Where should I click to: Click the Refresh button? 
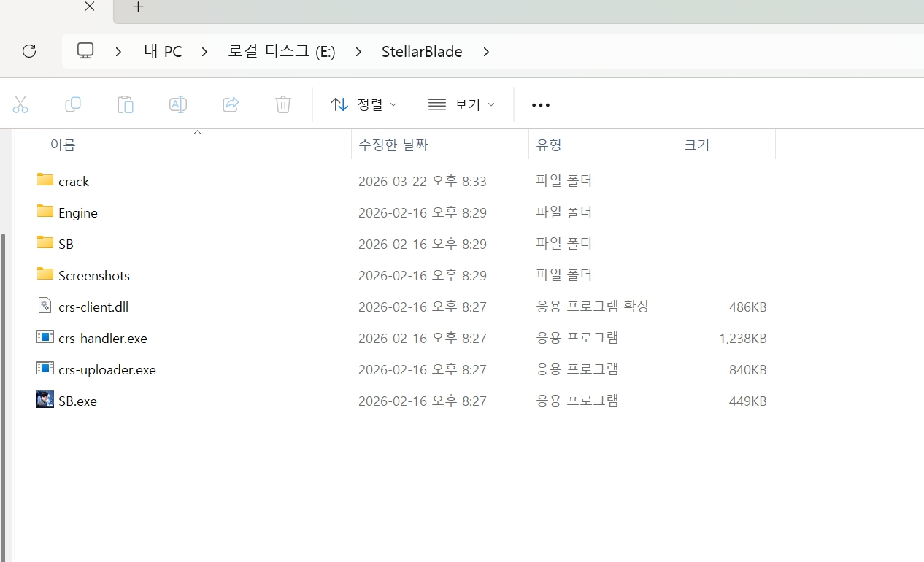pyautogui.click(x=29, y=51)
